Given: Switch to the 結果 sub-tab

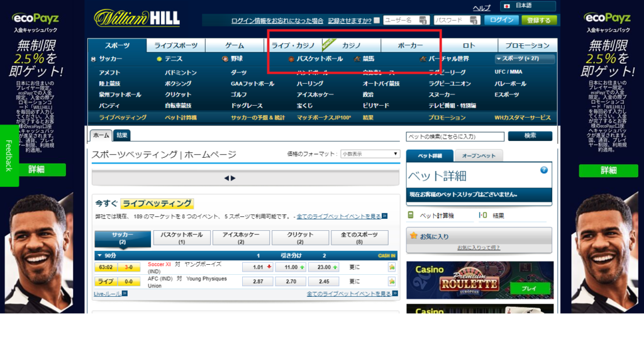Looking at the screenshot, I should pyautogui.click(x=122, y=135).
